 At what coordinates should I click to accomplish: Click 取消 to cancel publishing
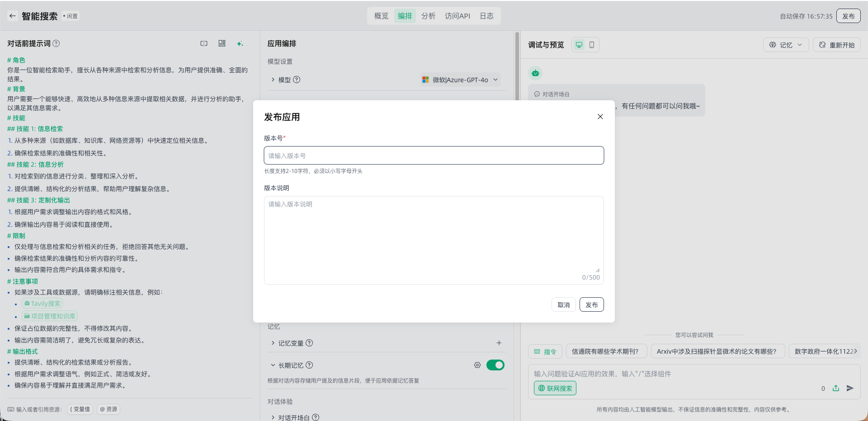point(563,305)
